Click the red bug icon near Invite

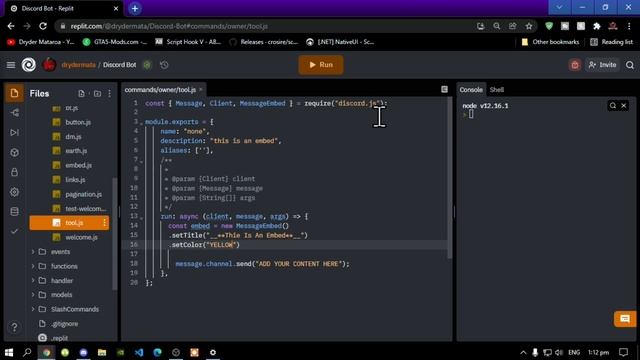(575, 64)
